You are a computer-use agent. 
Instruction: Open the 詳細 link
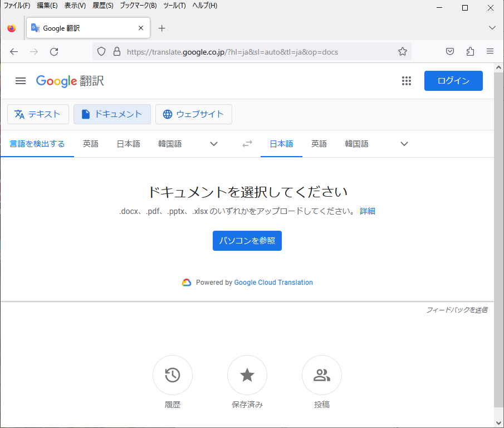368,211
